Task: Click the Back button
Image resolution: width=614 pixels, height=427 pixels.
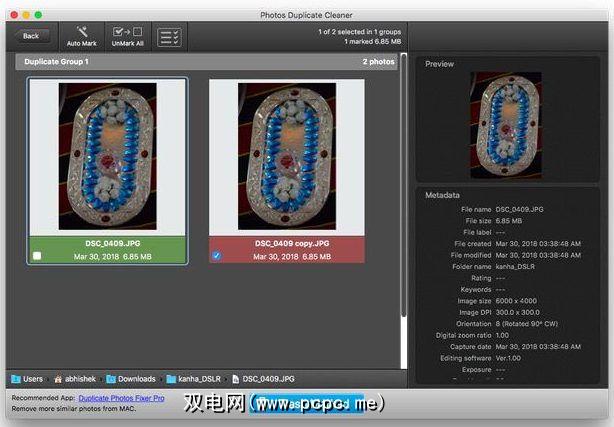Action: (x=31, y=36)
